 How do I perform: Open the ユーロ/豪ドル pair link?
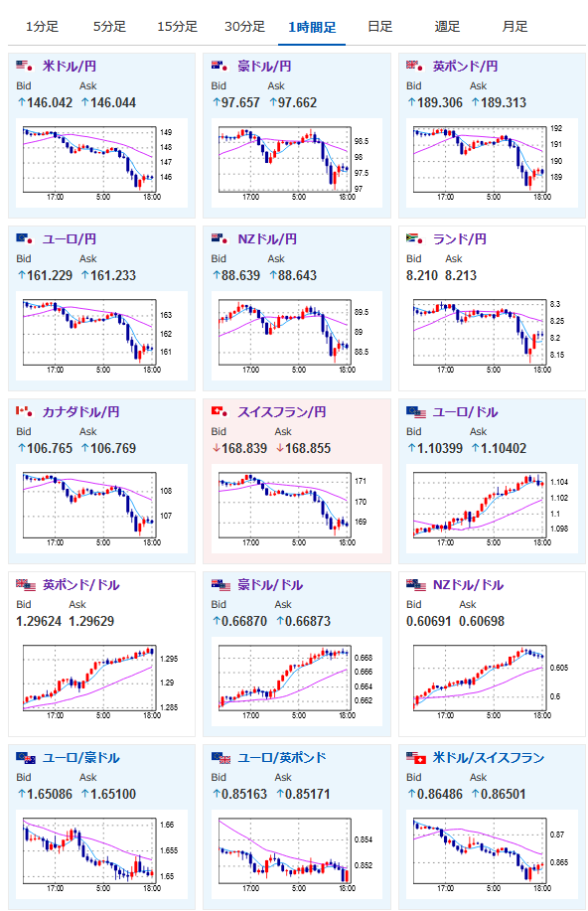point(80,758)
